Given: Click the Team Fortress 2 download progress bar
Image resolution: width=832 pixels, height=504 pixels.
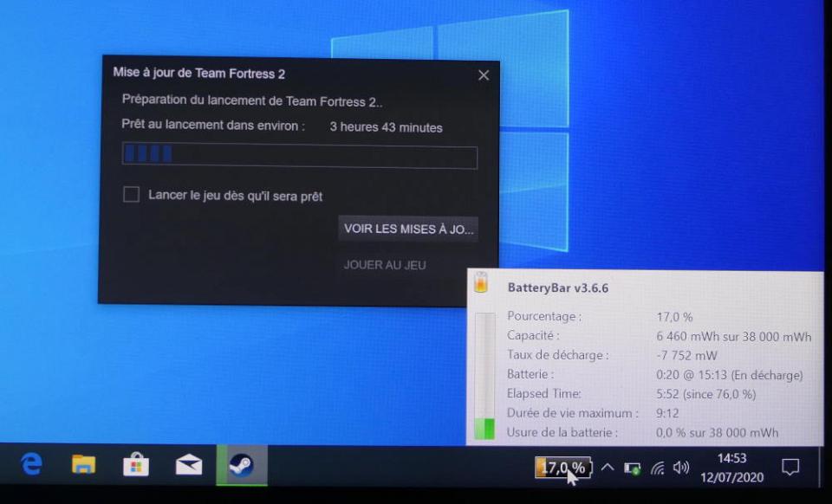Looking at the screenshot, I should (299, 156).
